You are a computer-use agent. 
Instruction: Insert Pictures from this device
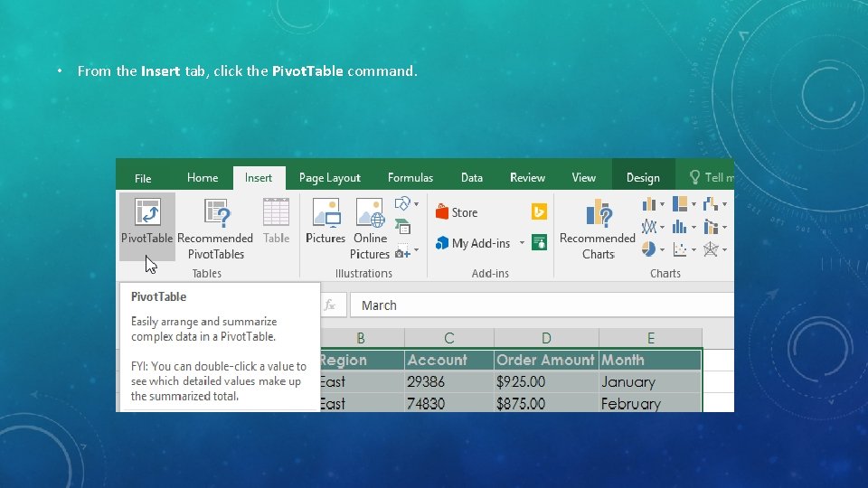(325, 221)
